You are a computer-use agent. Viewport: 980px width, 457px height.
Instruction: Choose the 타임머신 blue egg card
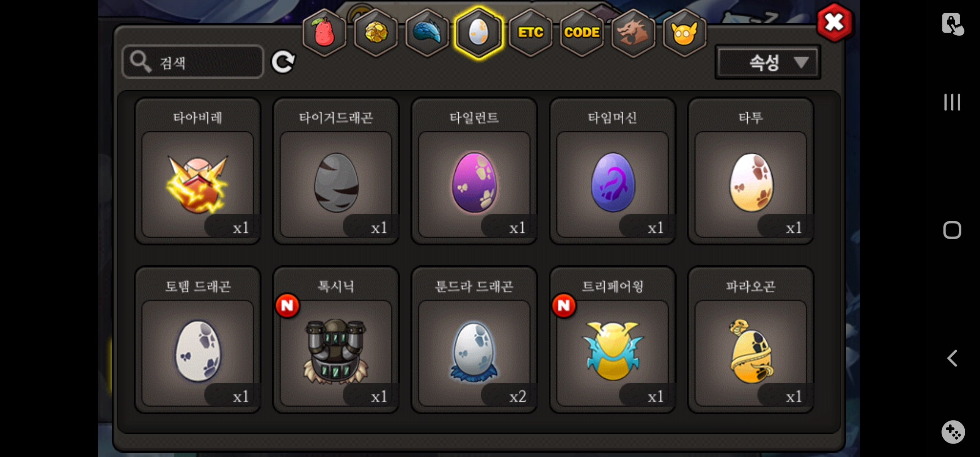(x=612, y=171)
